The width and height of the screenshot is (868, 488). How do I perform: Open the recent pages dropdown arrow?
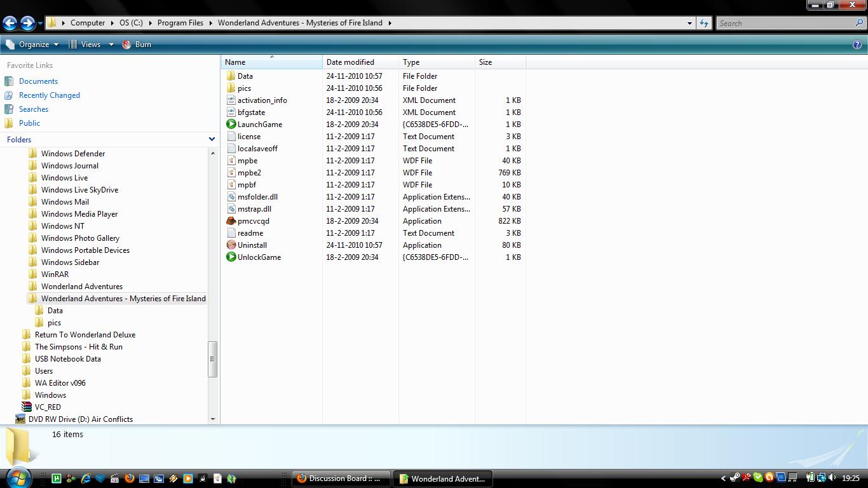pos(40,24)
